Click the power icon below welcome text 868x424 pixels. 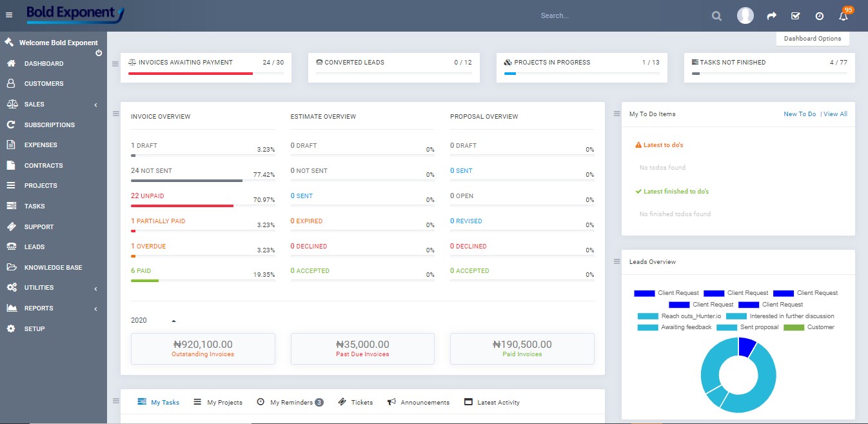99,52
